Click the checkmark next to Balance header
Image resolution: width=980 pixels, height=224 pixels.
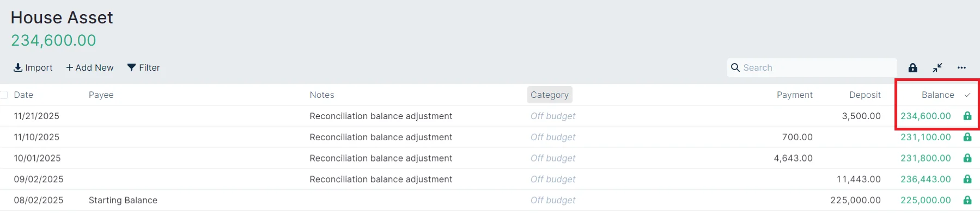point(967,95)
